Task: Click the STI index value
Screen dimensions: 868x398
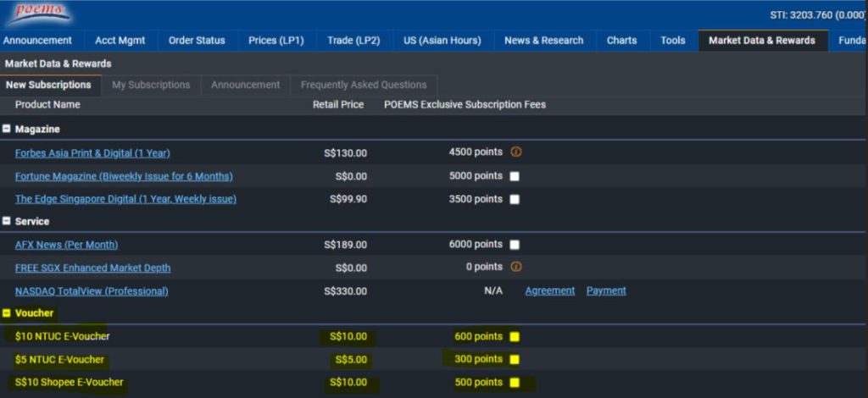Action: pyautogui.click(x=817, y=15)
